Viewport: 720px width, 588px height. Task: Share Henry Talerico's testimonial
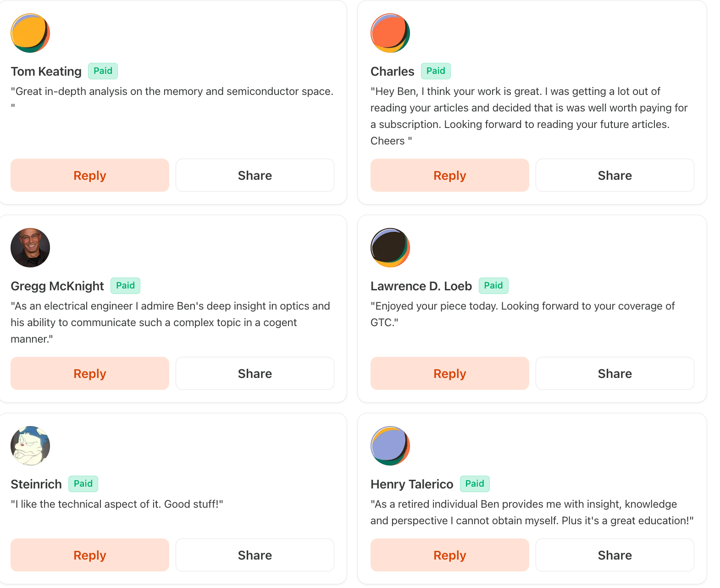click(615, 555)
